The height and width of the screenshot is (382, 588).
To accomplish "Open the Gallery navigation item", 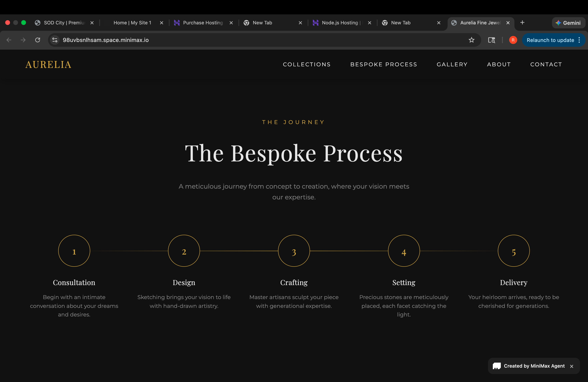I will point(452,64).
